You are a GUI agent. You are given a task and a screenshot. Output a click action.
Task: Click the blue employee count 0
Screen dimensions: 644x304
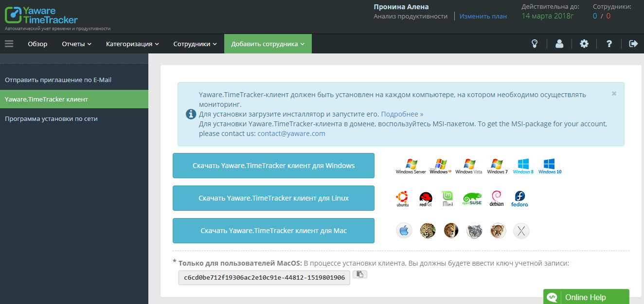[x=595, y=16]
